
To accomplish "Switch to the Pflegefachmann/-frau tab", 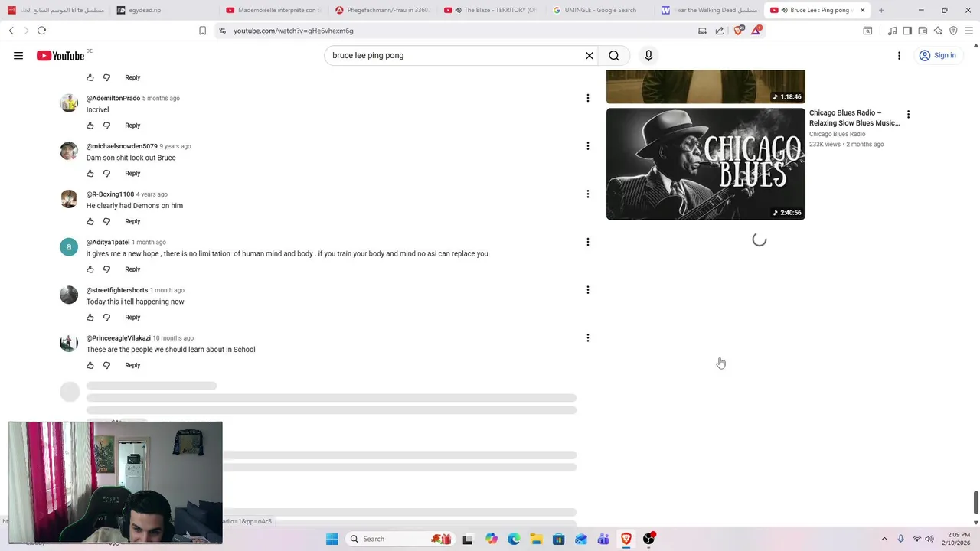I will coord(381,10).
